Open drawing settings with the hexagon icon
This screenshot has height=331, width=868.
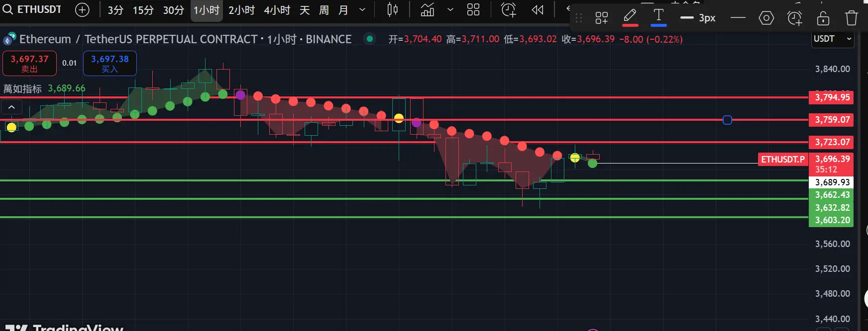(x=766, y=18)
